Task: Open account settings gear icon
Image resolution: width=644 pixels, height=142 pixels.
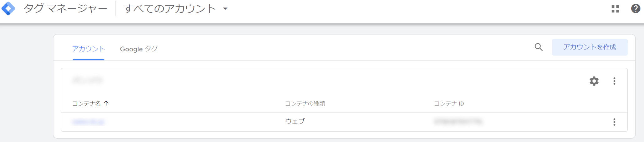Action: 594,81
